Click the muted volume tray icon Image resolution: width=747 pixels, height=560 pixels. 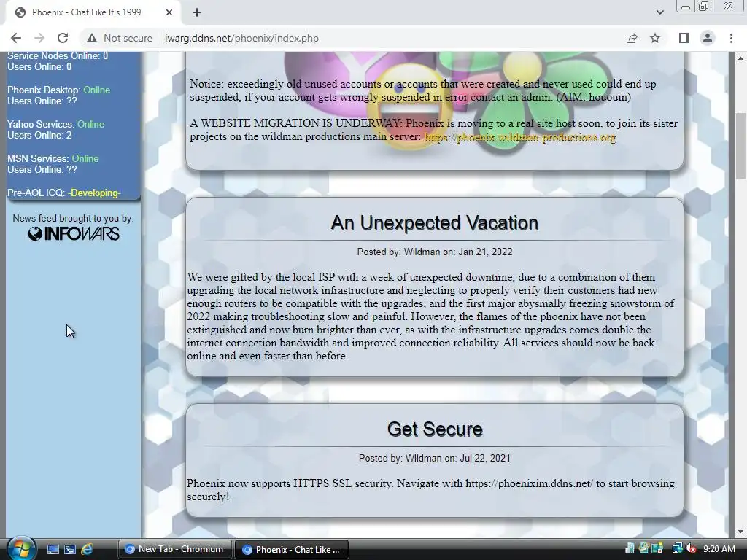(690, 549)
